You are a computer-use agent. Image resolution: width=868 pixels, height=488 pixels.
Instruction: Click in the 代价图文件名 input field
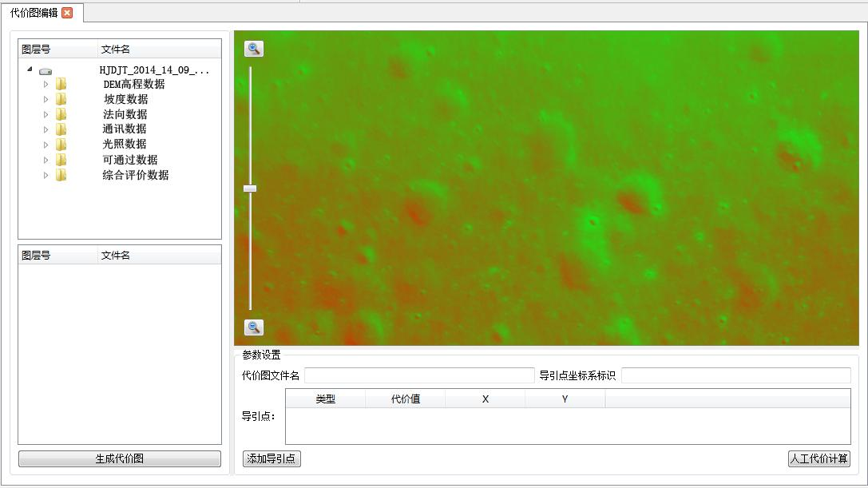[419, 375]
